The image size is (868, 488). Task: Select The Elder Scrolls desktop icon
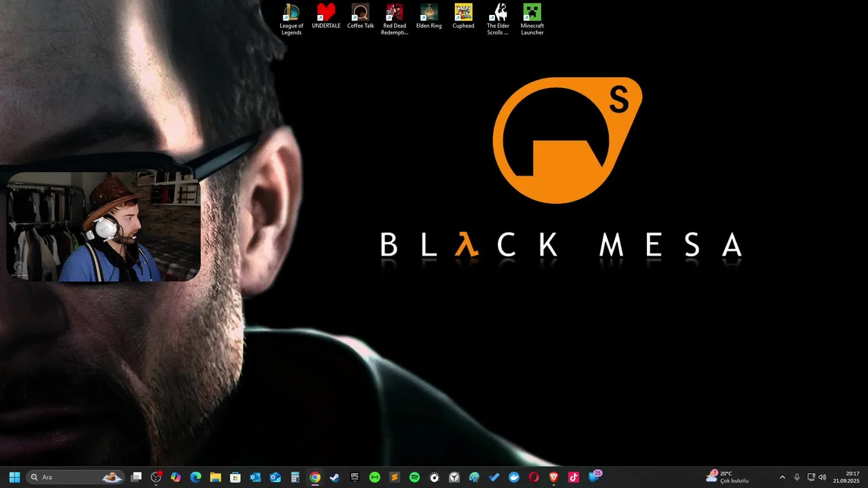(x=498, y=20)
